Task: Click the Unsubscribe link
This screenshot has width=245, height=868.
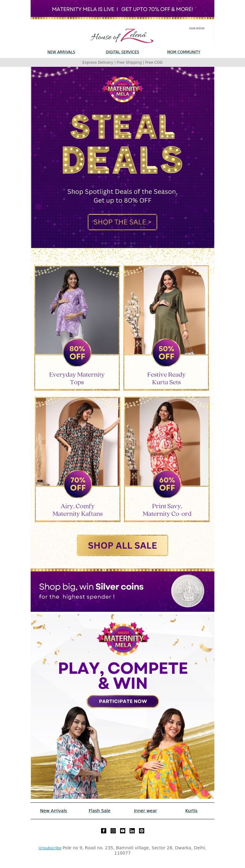Action: tap(50, 848)
